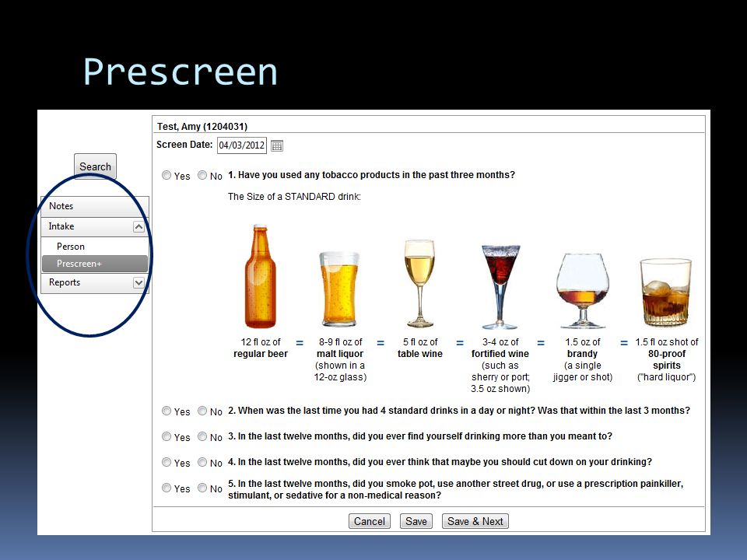Click the Cancel button

(x=369, y=521)
